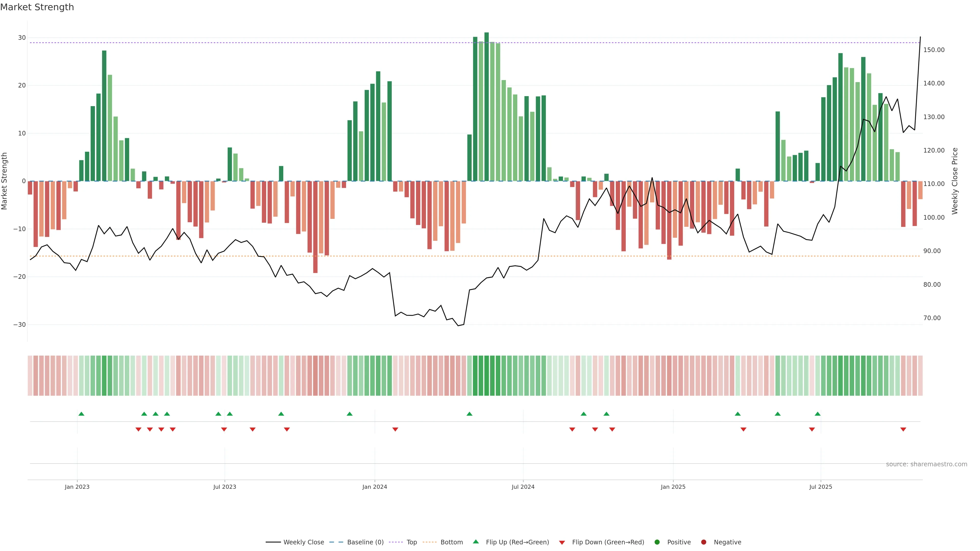Click the red Negative circle in legend

[x=703, y=542]
